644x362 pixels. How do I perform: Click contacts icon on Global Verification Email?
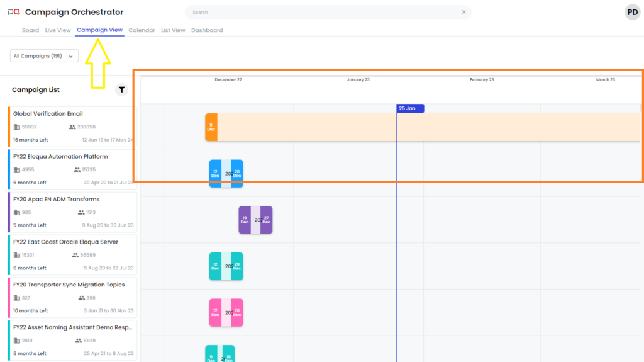(x=72, y=127)
